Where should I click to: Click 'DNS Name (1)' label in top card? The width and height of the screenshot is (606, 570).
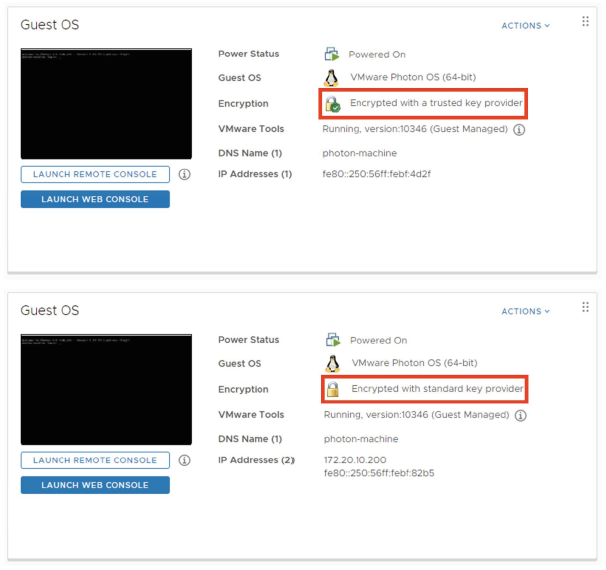tap(250, 153)
